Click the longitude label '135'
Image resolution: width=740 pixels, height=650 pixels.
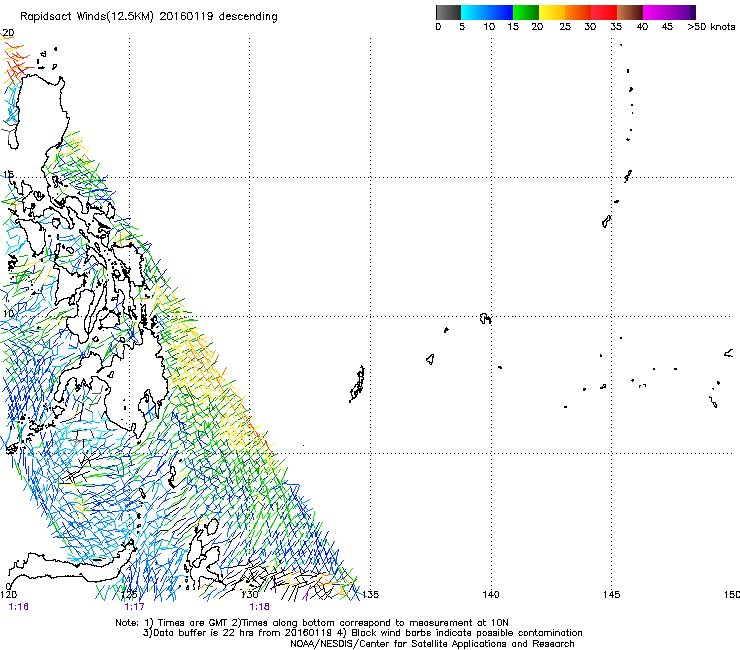click(370, 594)
